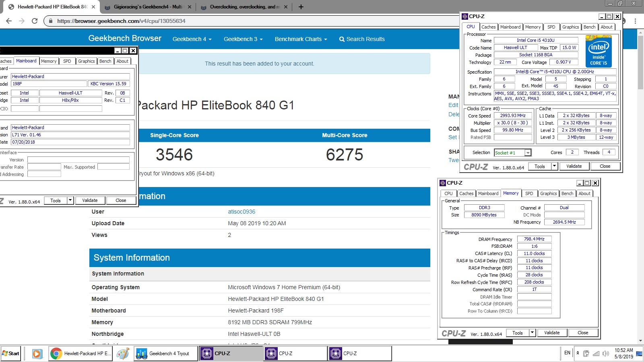This screenshot has width=644, height=362.
Task: Select the first CPU-Z taskbar button
Action: coord(231,354)
